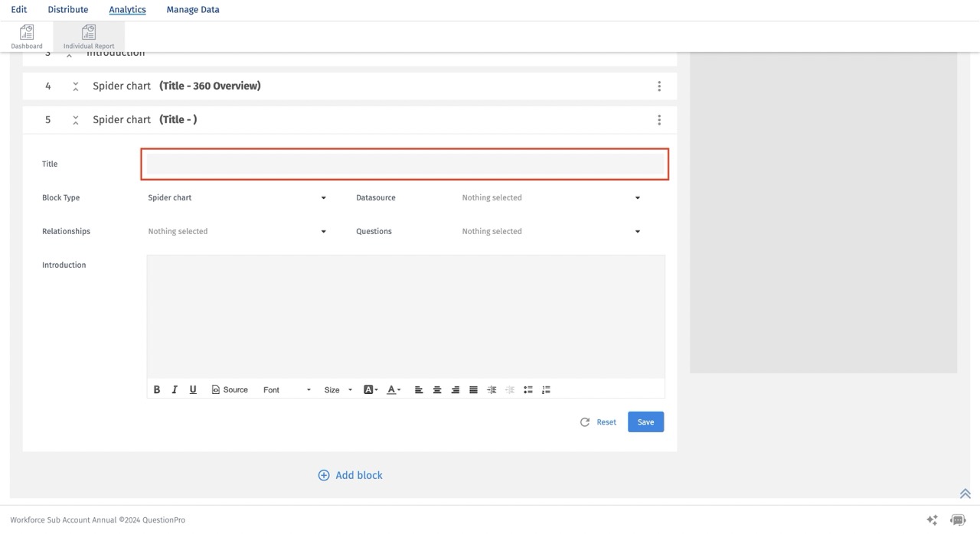This screenshot has width=980, height=534.
Task: Open the Individual Report view
Action: point(89,36)
